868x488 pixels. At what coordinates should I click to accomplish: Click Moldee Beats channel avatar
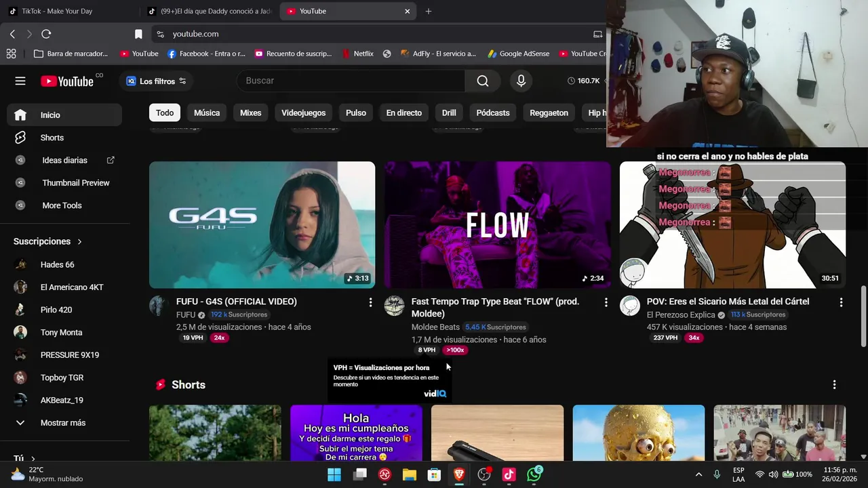coord(395,306)
